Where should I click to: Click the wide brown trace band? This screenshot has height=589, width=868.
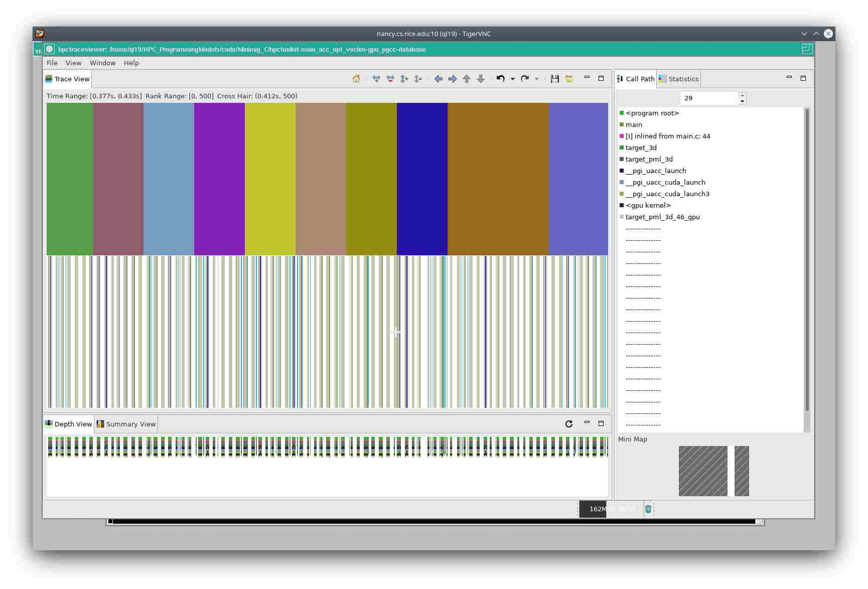pyautogui.click(x=498, y=179)
